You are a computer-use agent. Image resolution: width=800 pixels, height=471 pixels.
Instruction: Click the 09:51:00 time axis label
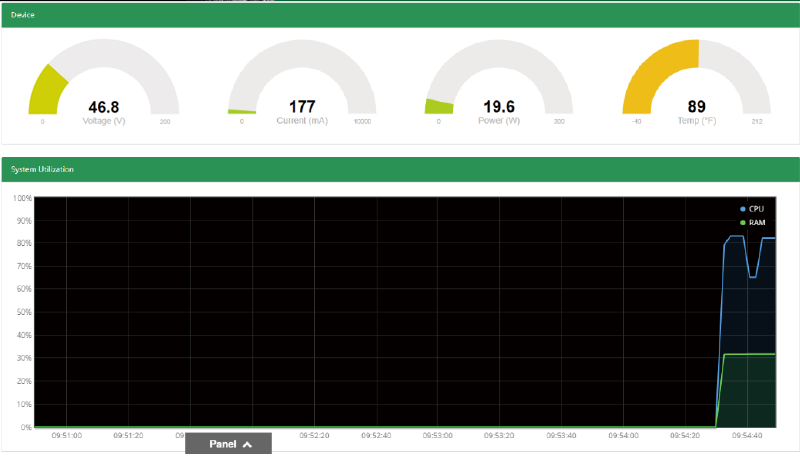click(66, 435)
